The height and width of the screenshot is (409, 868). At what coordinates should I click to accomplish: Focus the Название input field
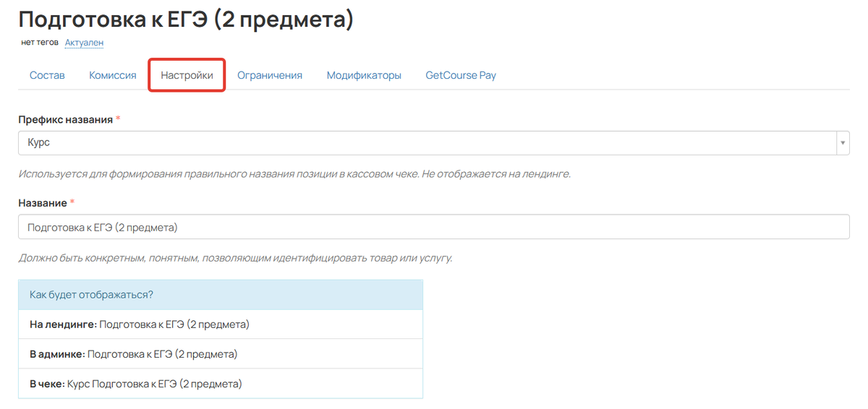[x=433, y=227]
